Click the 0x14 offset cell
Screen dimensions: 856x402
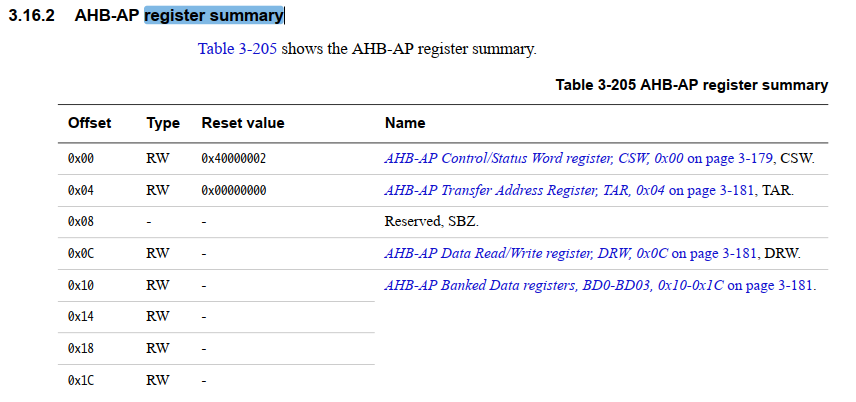coord(80,317)
